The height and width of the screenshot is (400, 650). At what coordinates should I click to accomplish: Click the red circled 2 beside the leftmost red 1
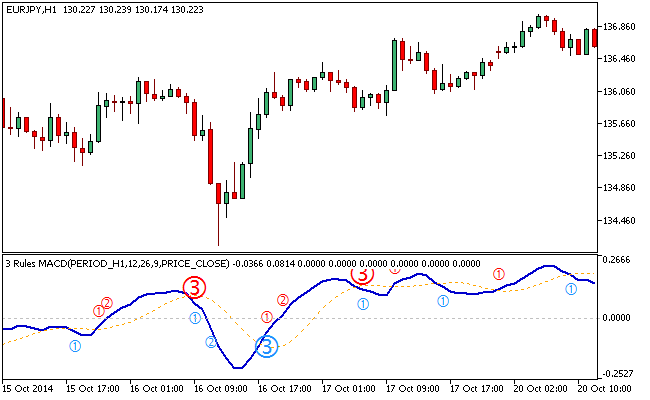107,303
